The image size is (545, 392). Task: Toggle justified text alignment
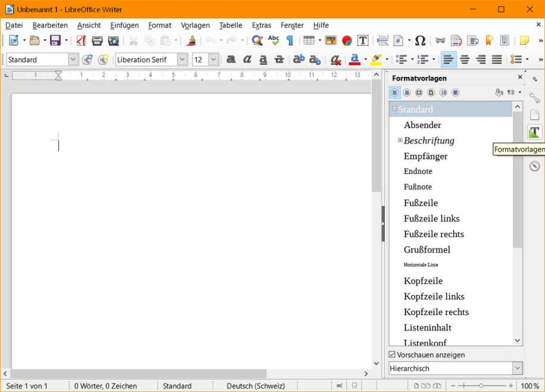[x=497, y=60]
